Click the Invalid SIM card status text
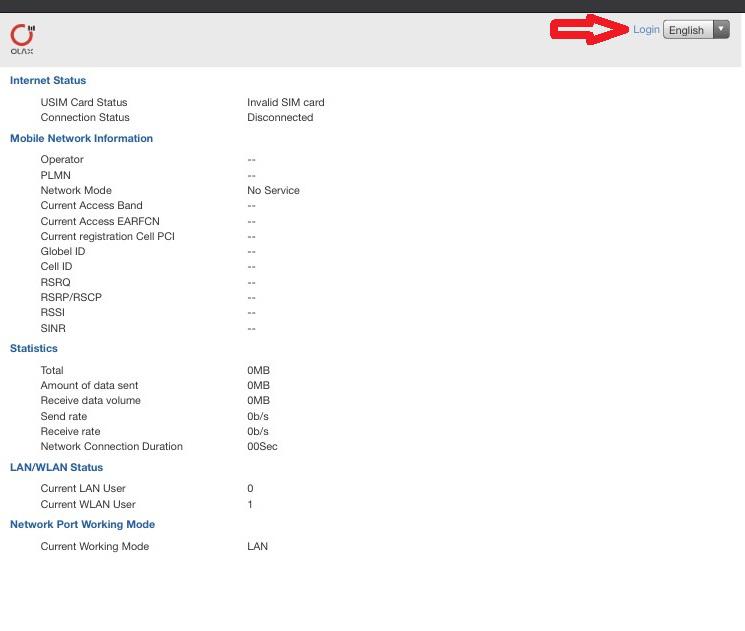The image size is (745, 631). [286, 102]
